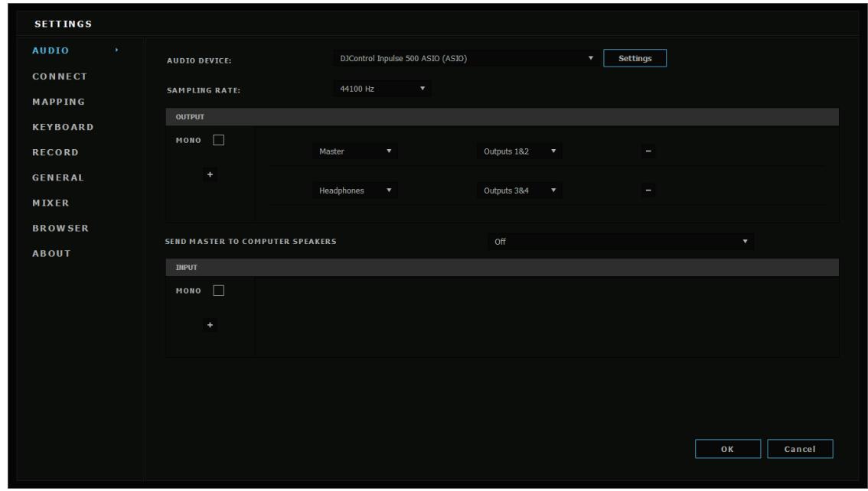Enable Mono for input

219,291
